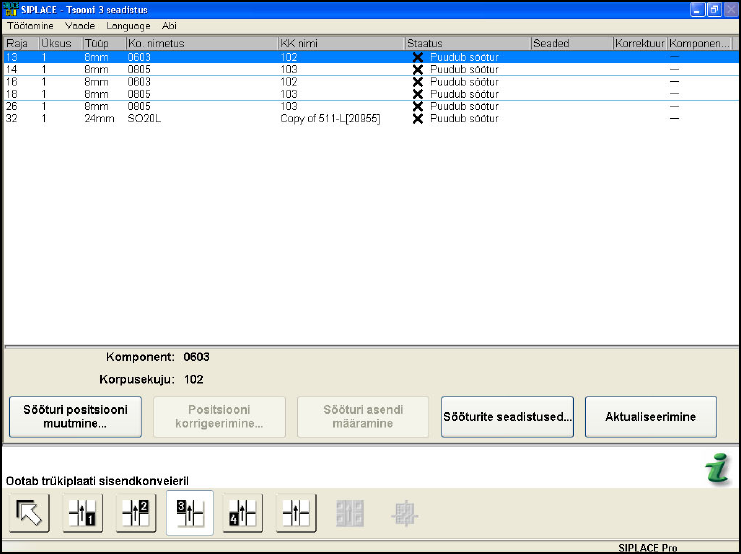Click the arrow pointer tool icon
Viewport: 741px width, 554px height.
point(29,514)
